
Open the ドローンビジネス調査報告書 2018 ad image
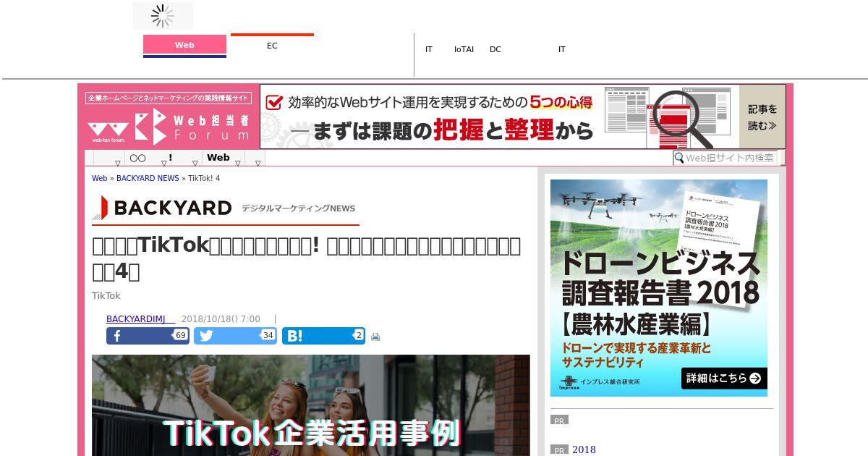[659, 288]
